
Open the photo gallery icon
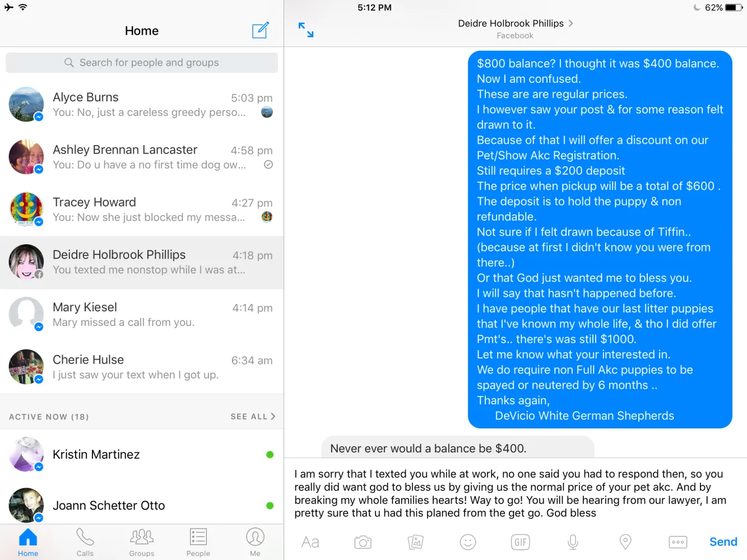click(415, 542)
